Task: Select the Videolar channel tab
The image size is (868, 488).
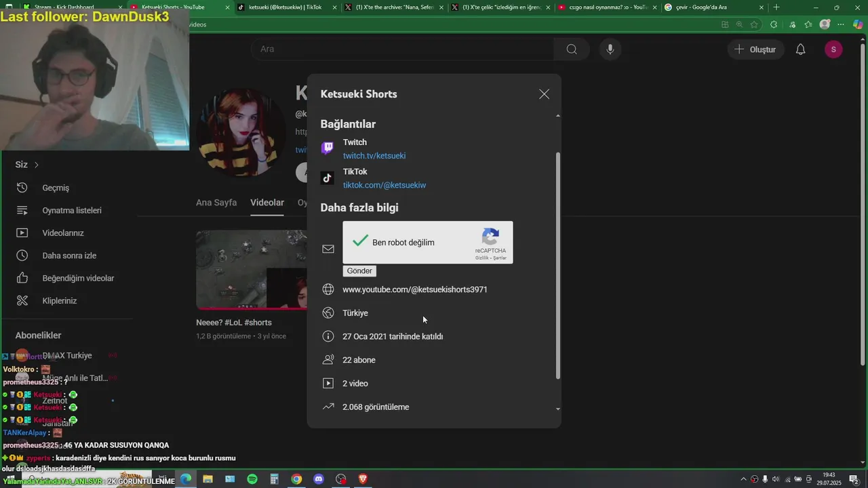Action: [x=267, y=203]
